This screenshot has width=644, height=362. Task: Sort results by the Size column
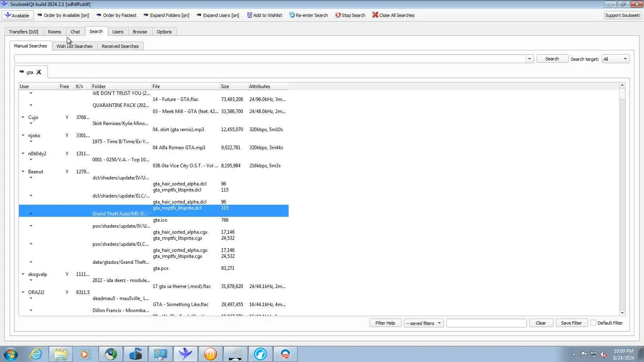pyautogui.click(x=234, y=86)
